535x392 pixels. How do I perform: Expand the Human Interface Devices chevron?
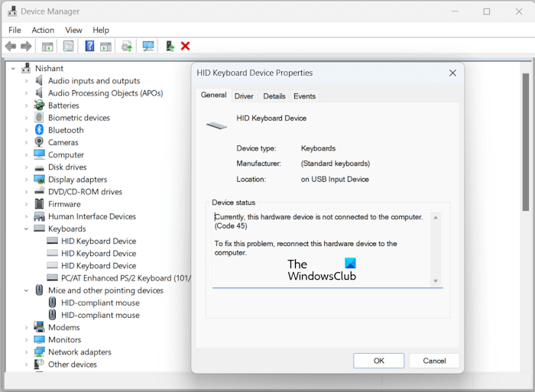(26, 216)
